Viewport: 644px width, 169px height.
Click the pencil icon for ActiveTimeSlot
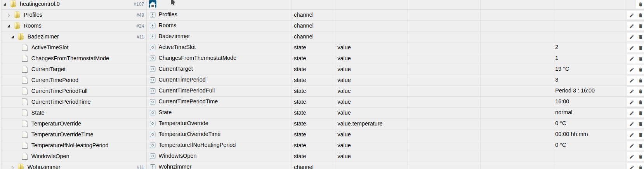632,48
